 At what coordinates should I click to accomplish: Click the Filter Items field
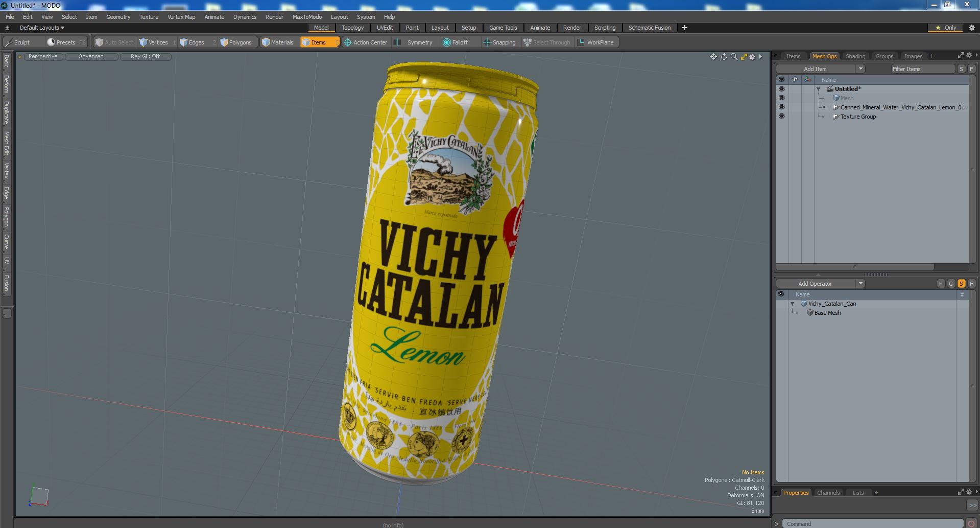click(922, 69)
